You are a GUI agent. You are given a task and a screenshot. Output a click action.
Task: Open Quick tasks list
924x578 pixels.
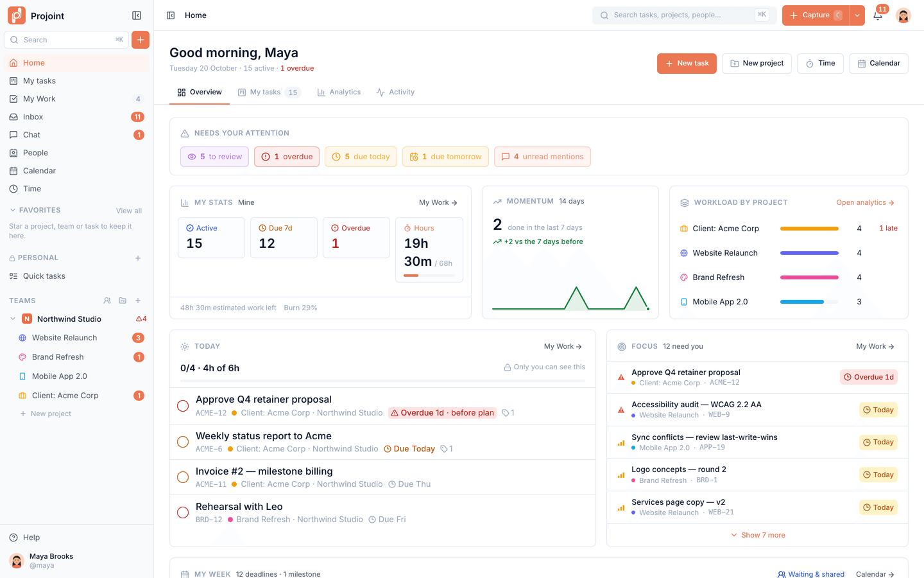coord(77,276)
